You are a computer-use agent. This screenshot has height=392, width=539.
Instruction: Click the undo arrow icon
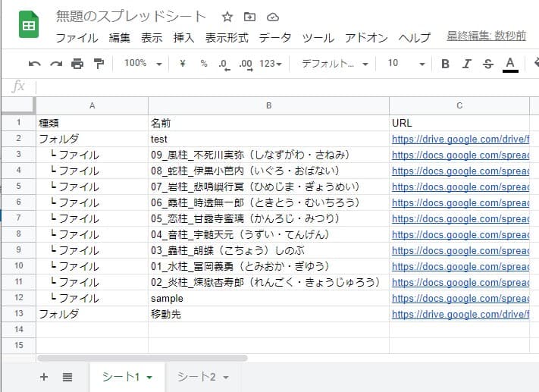35,64
